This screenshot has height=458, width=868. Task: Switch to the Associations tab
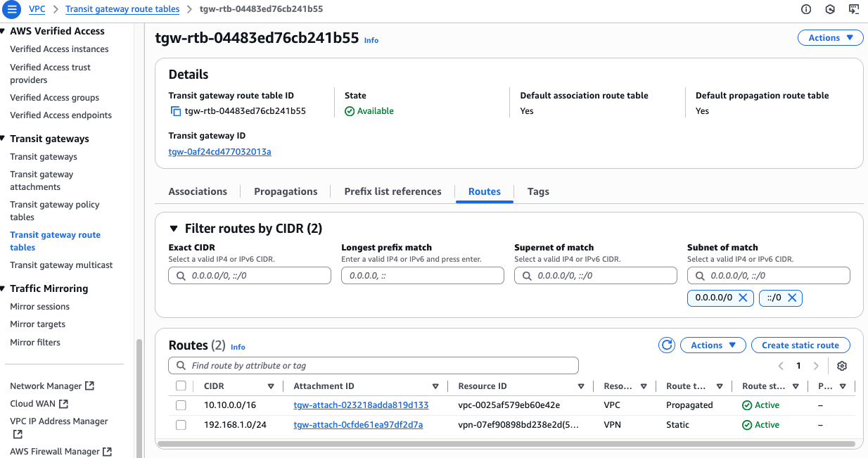(x=198, y=191)
